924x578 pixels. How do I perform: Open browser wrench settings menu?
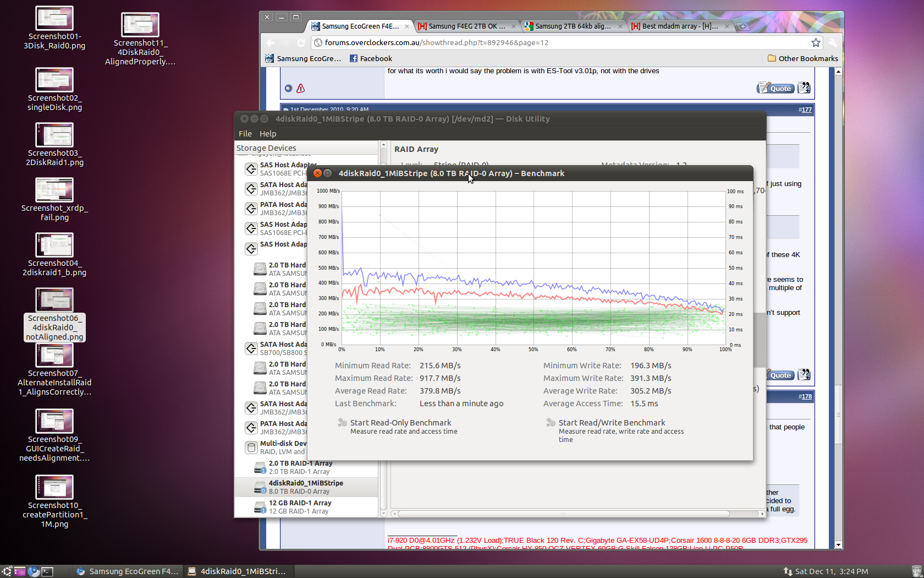click(833, 42)
